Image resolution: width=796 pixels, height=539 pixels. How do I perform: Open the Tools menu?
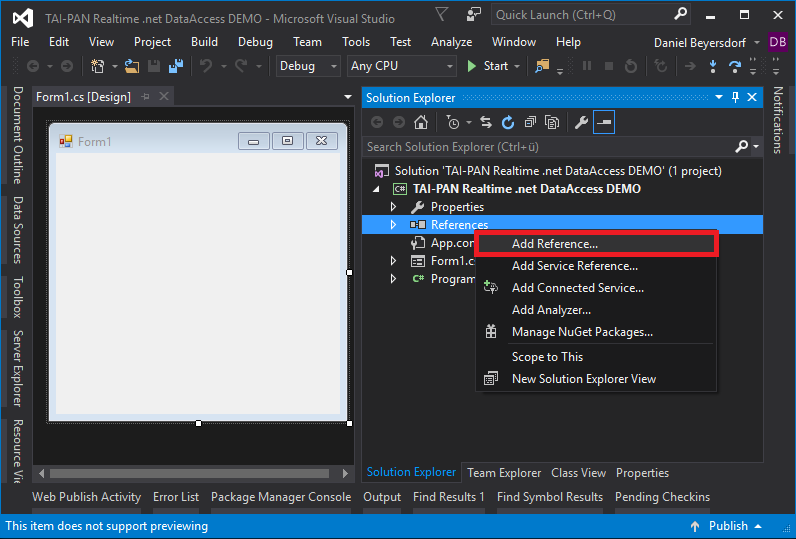click(356, 42)
